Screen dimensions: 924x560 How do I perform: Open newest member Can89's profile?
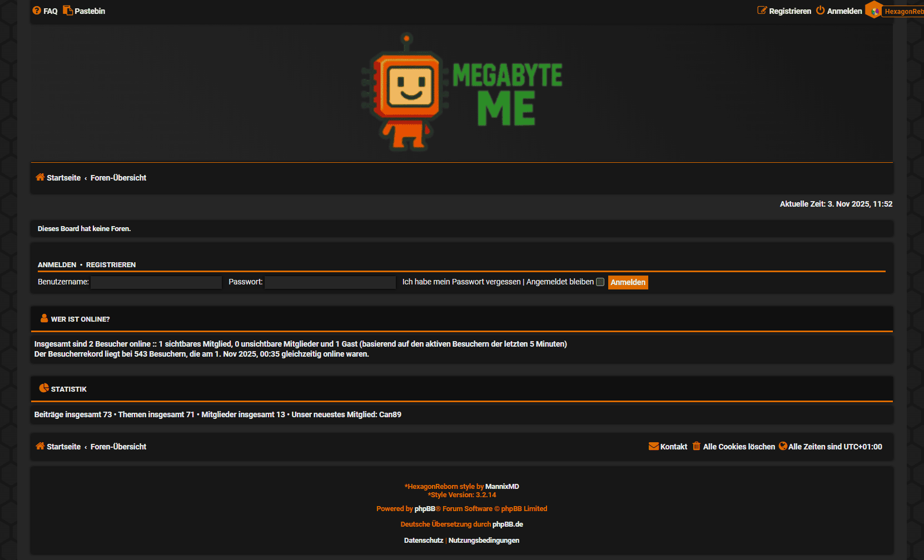coord(390,414)
